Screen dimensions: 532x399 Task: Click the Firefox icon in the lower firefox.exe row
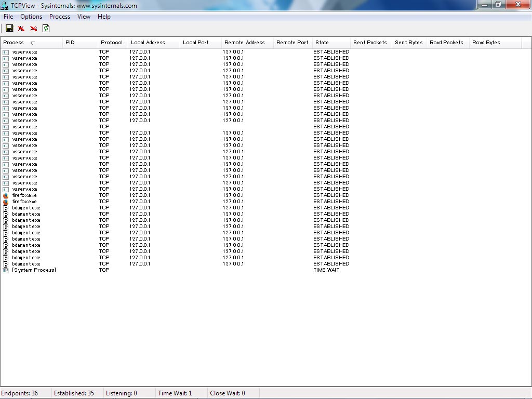coord(5,202)
